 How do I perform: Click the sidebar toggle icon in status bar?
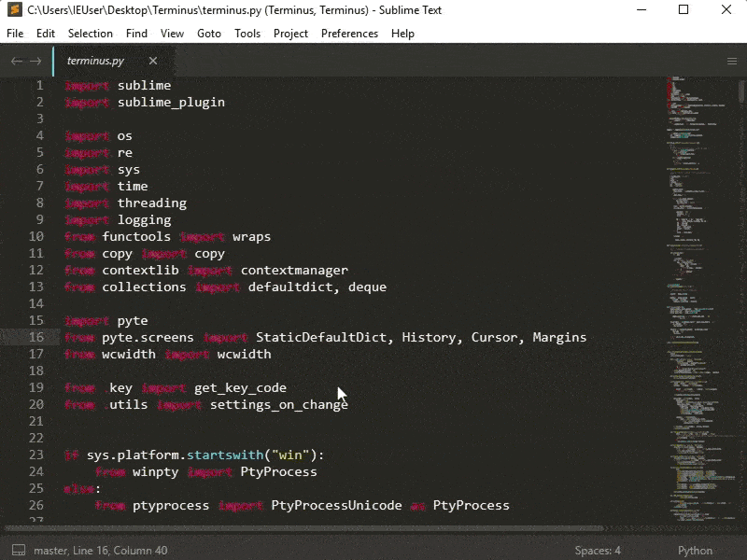(18, 551)
